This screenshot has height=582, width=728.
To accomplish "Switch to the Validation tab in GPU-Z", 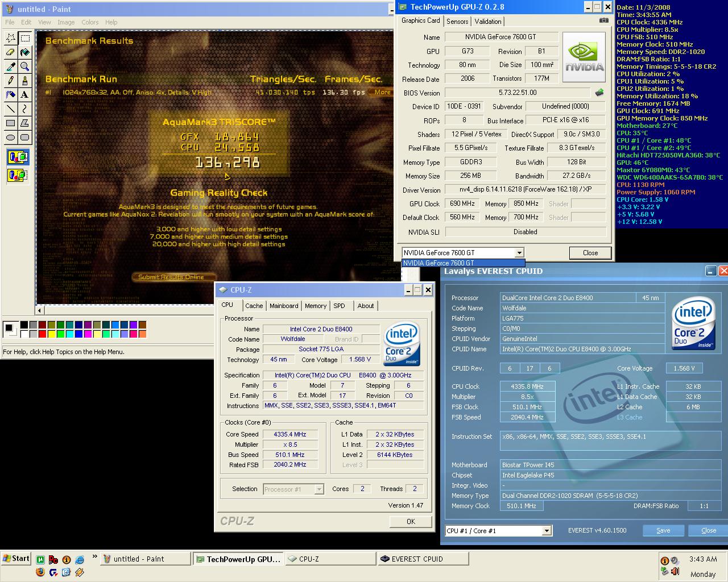I will pos(488,22).
